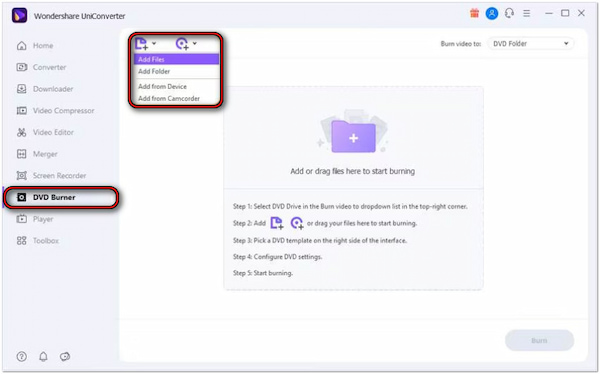Expand the load DVD dropdown arrow
The image size is (600, 374).
coord(195,43)
